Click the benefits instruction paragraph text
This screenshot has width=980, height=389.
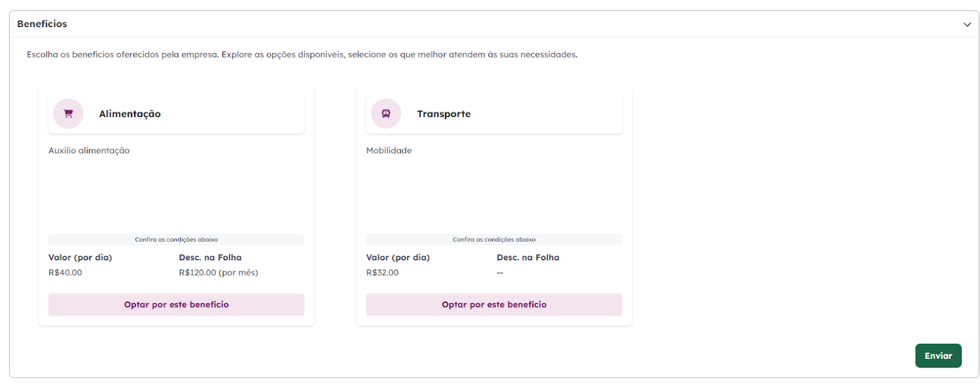point(302,55)
